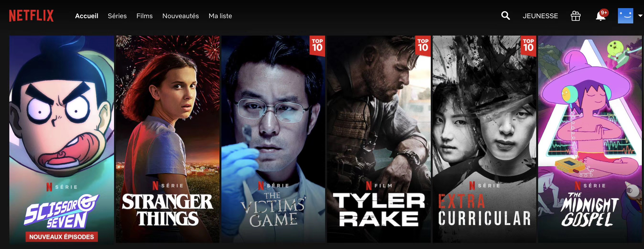Go to the Accueil tab
The image size is (644, 249).
click(87, 16)
